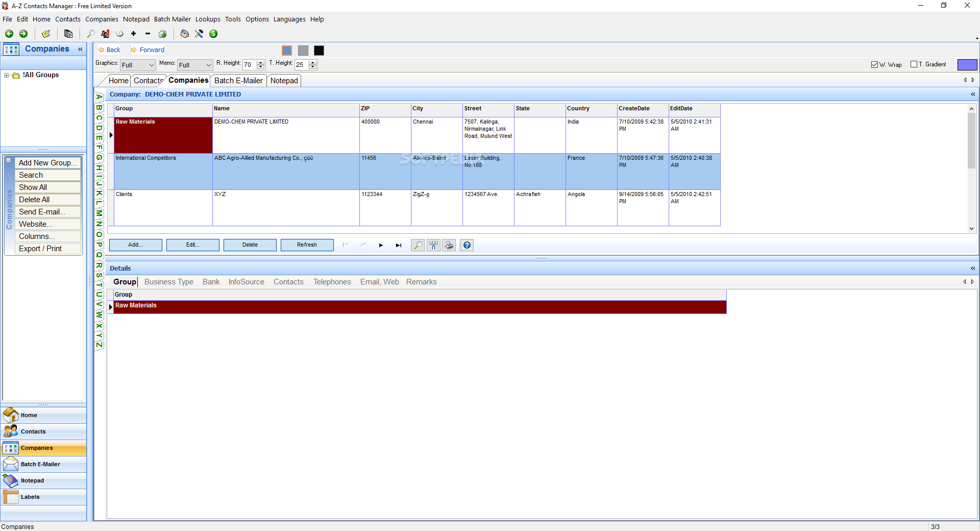980x531 pixels.
Task: Open Notepad in the bottom-left navigation pane
Action: coord(43,480)
